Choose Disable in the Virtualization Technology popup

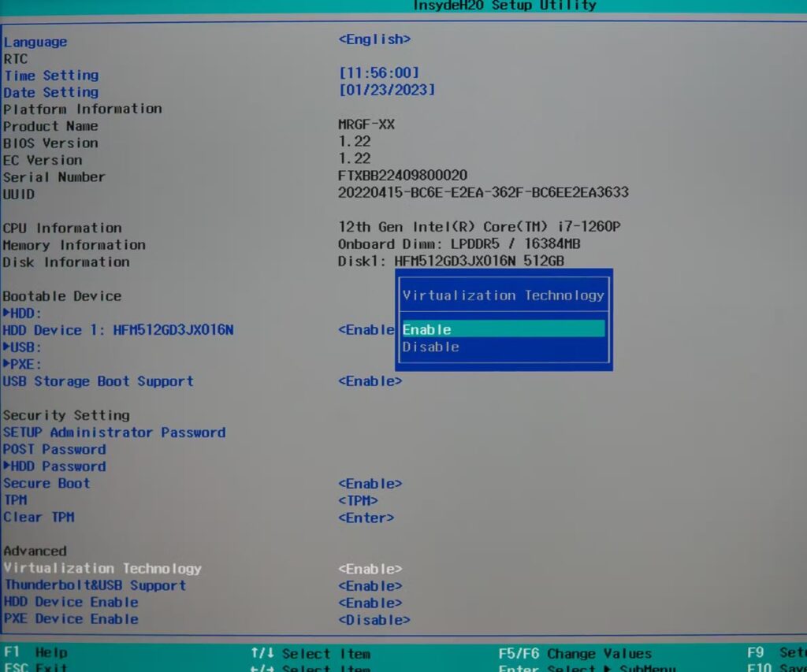point(431,347)
